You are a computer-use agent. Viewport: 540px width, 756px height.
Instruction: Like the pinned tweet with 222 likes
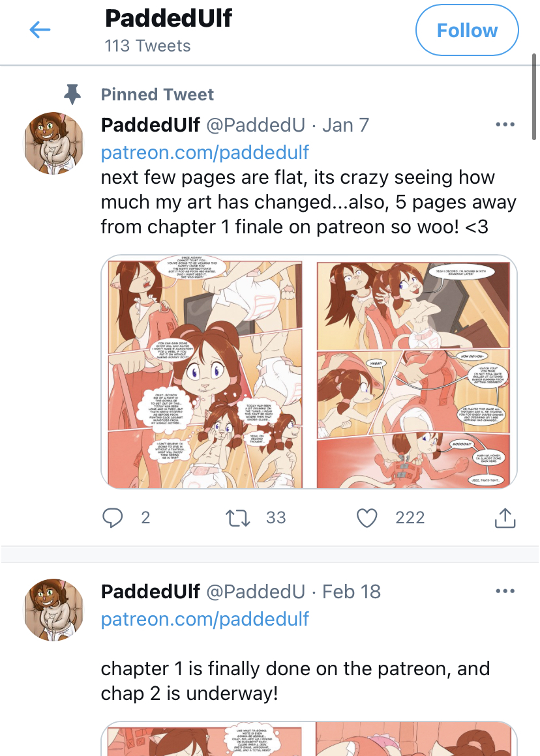(x=367, y=518)
